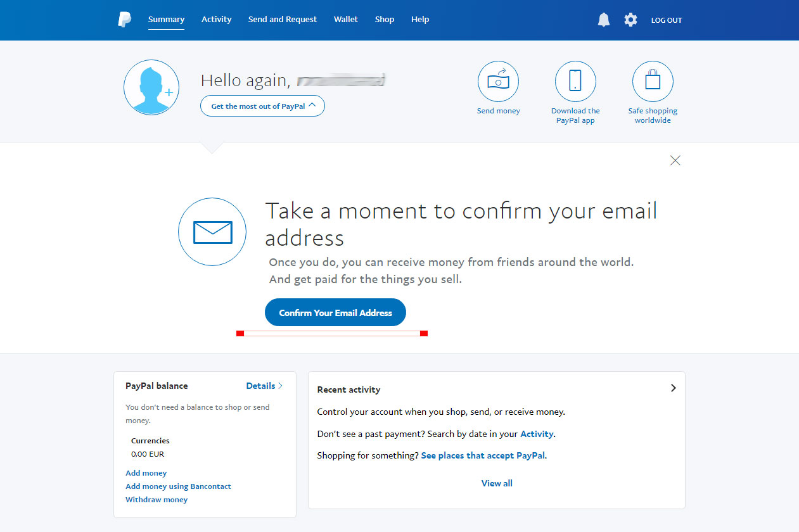Screen dimensions: 799x532
Task: Expand Recent activity using the right arrow
Action: tap(674, 388)
